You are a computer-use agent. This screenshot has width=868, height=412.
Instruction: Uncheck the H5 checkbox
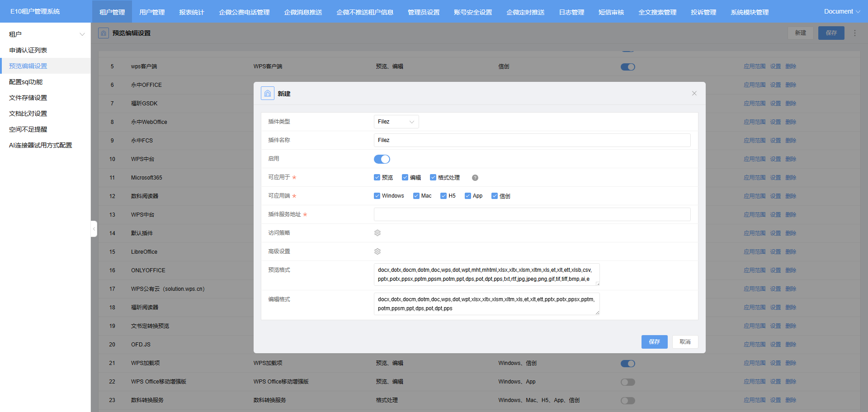[443, 196]
